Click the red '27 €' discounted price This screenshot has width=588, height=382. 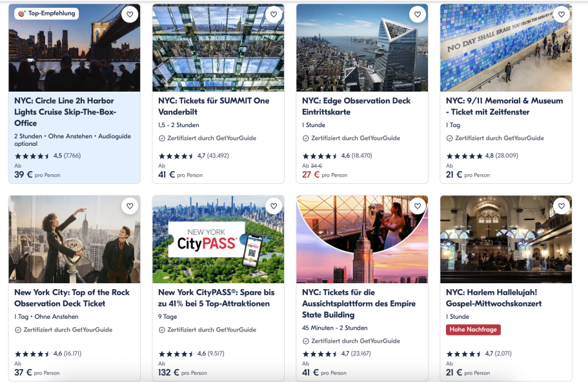[x=311, y=175]
